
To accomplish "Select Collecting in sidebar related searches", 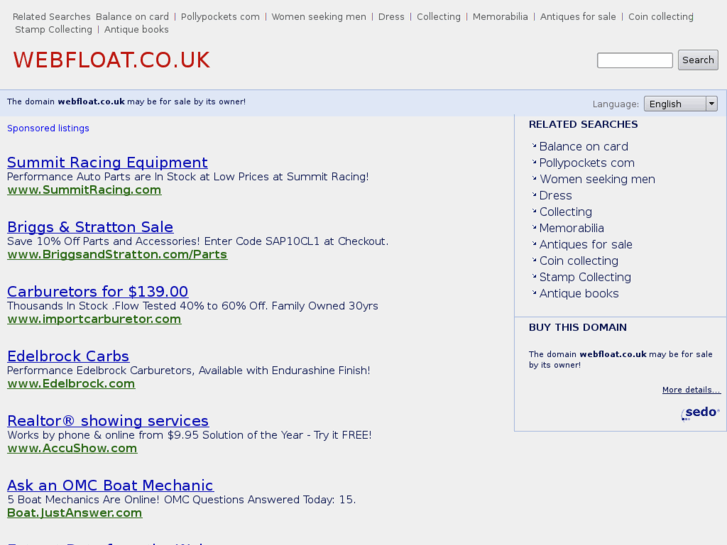I will pos(565,212).
